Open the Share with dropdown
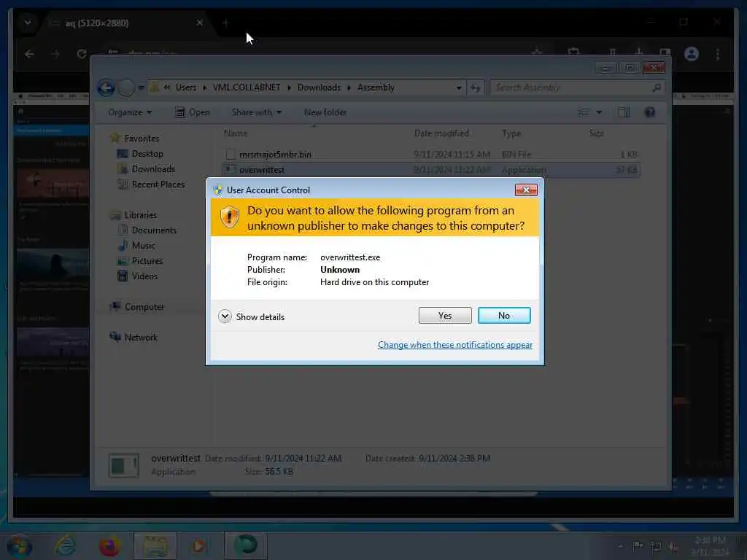Viewport: 747px width, 560px height. tap(256, 112)
